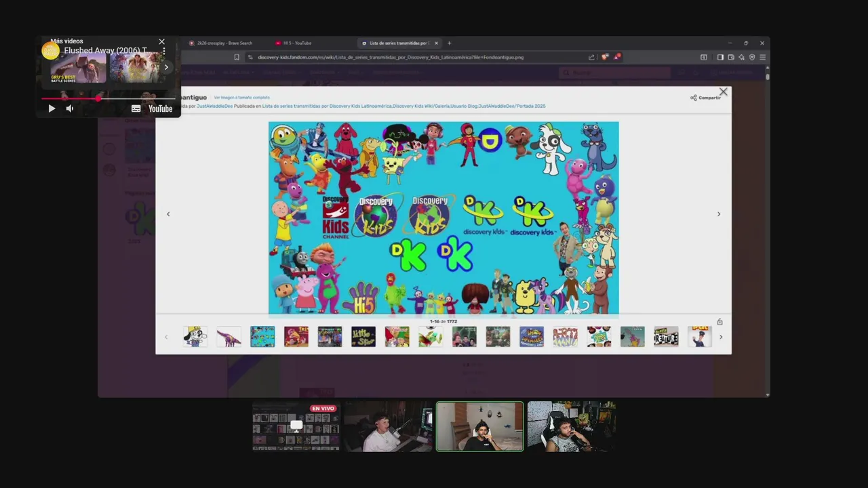
Task: Seek using the red YouTube progress bar
Action: click(x=108, y=99)
